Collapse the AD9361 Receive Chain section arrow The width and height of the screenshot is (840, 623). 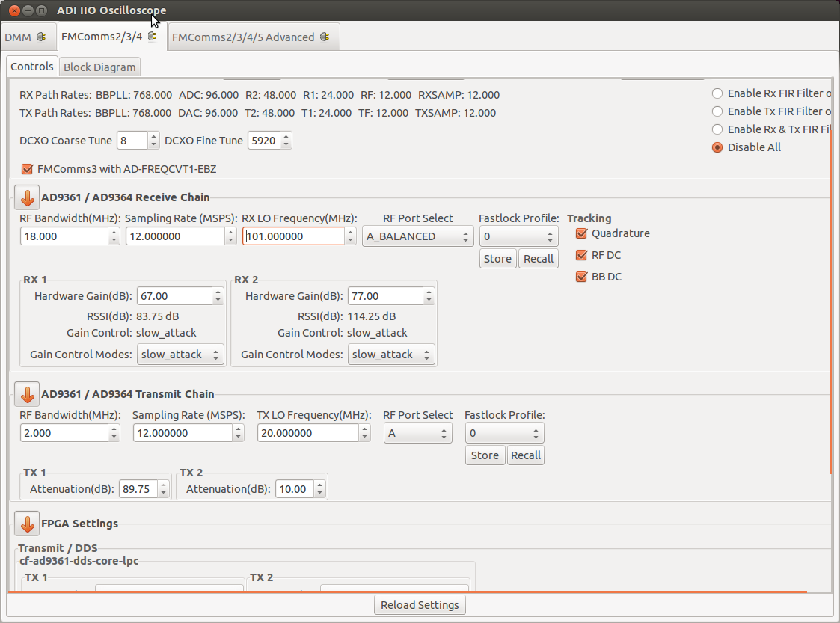(x=27, y=197)
